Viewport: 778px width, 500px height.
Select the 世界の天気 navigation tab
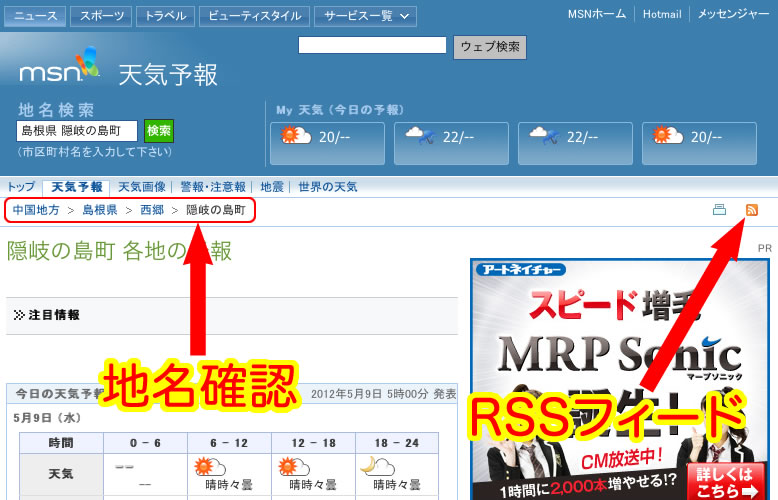click(327, 187)
